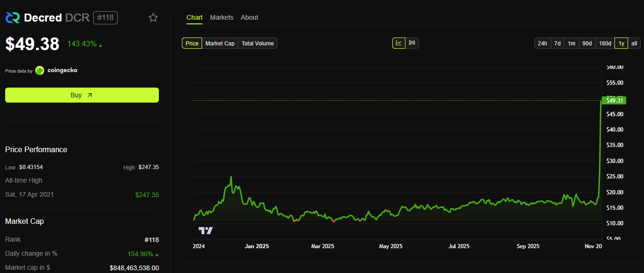Switch to candlestick chart view
Screen dimensions: 644x273
(412, 42)
